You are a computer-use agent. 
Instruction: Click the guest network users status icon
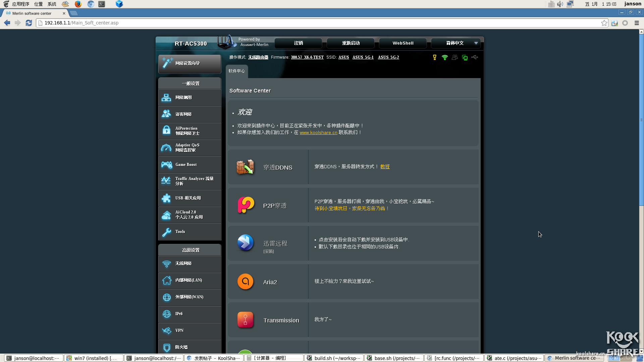pyautogui.click(x=455, y=57)
